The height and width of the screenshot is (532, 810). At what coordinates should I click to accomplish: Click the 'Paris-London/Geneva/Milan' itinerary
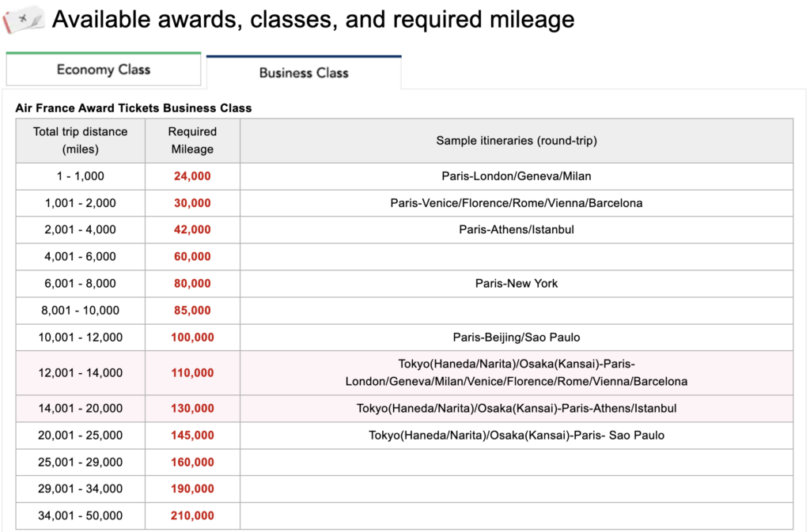click(517, 176)
